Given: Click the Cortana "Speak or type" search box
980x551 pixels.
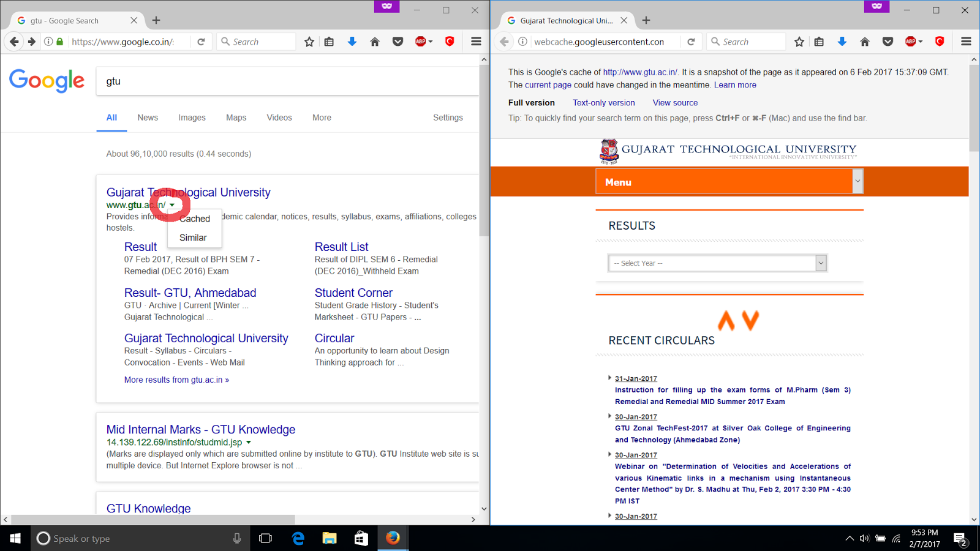Looking at the screenshot, I should pos(140,538).
